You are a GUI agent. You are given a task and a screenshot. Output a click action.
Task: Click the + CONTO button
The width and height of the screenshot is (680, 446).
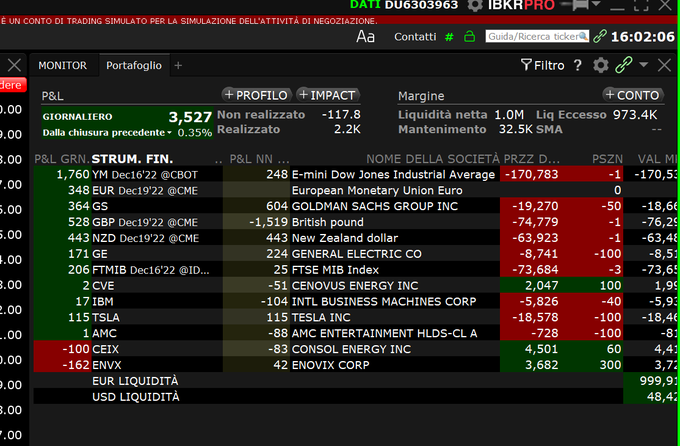pos(633,95)
